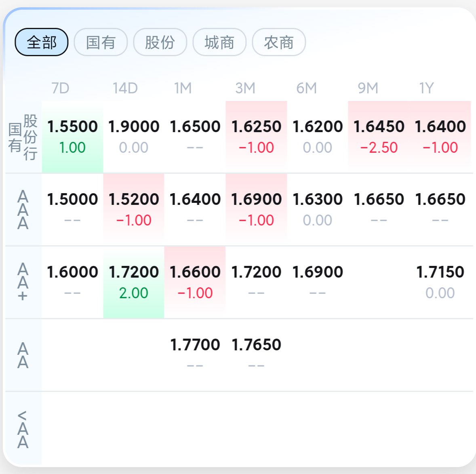Click the 1Y column header
Screen dimensions: 476x474
click(427, 88)
